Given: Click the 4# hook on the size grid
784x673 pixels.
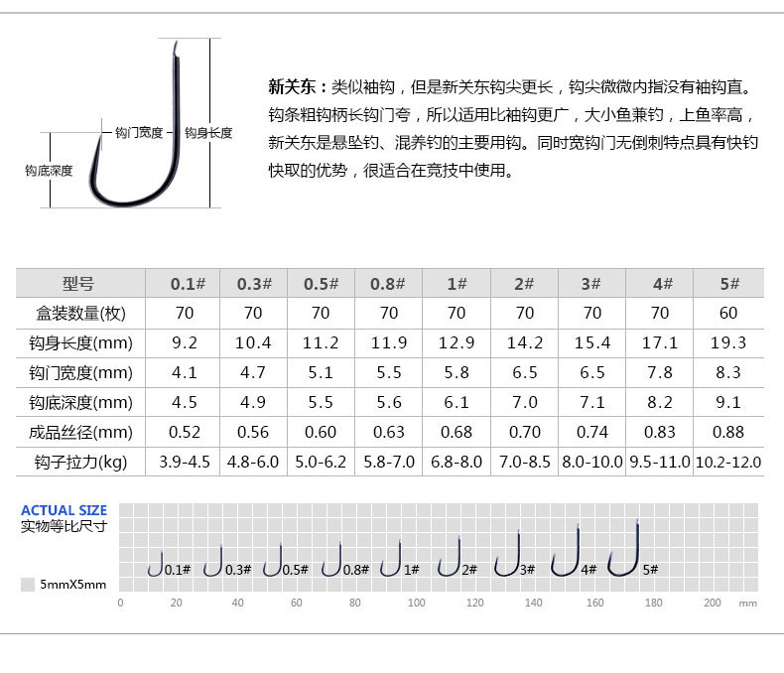Looking at the screenshot, I should (x=566, y=551).
